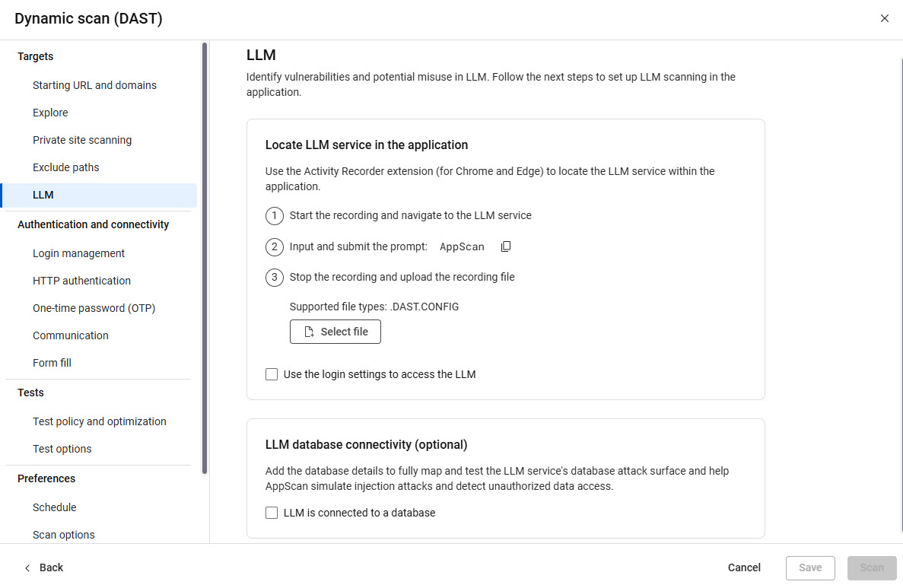Copy the AppScan prompt to clipboard
This screenshot has width=903, height=588.
(x=506, y=246)
